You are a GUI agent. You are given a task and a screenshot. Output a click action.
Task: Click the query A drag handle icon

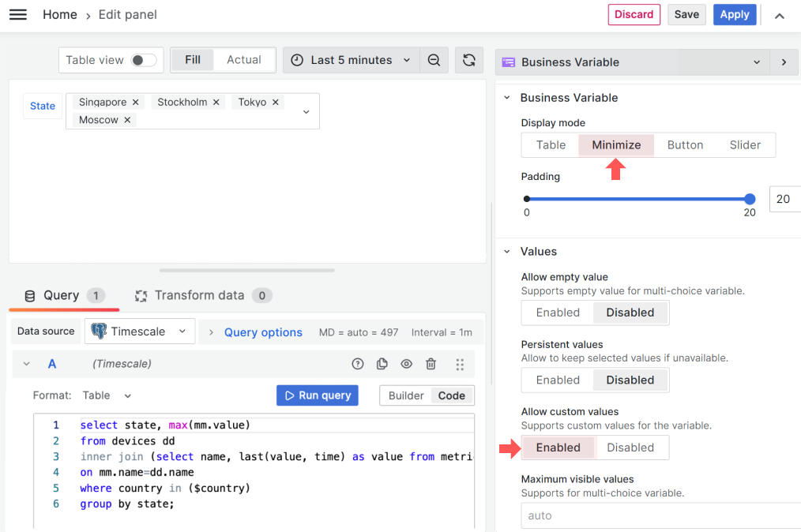[x=460, y=363]
